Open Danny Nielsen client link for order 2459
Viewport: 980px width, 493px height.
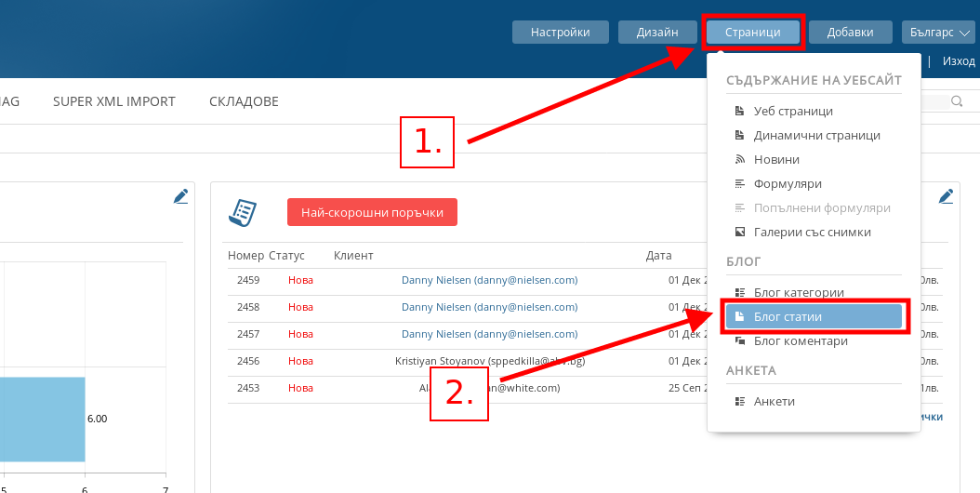489,280
